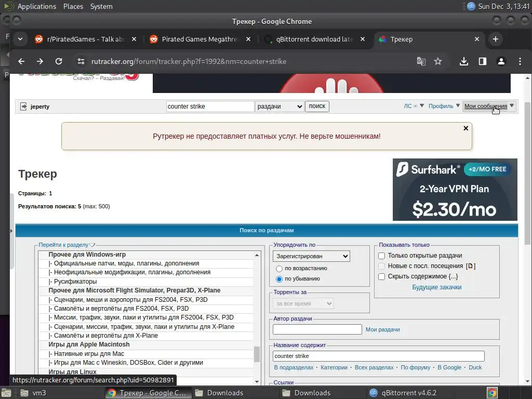This screenshot has width=532, height=399.
Task: Switch to qBittorrent v4.6.2 in taskbar
Action: click(403, 393)
